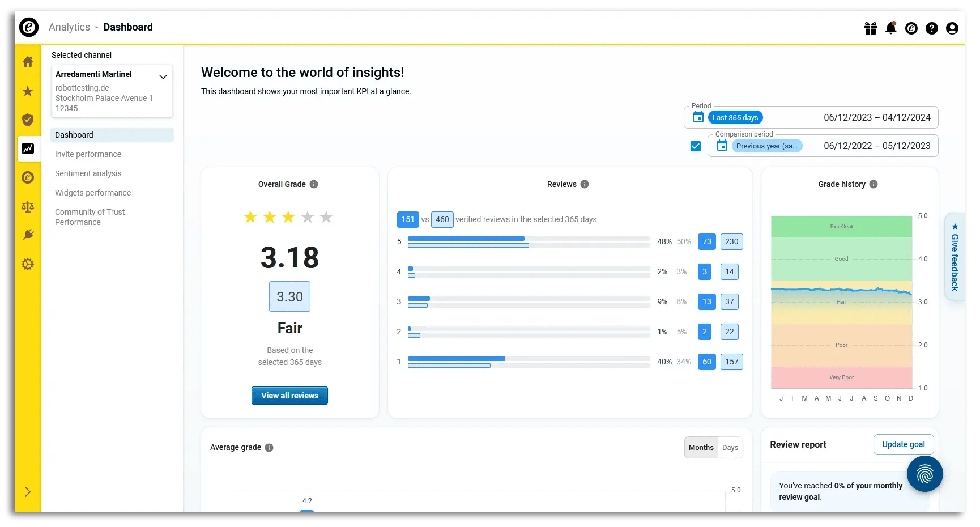Open the Home section in the sidebar
980x527 pixels.
point(28,62)
